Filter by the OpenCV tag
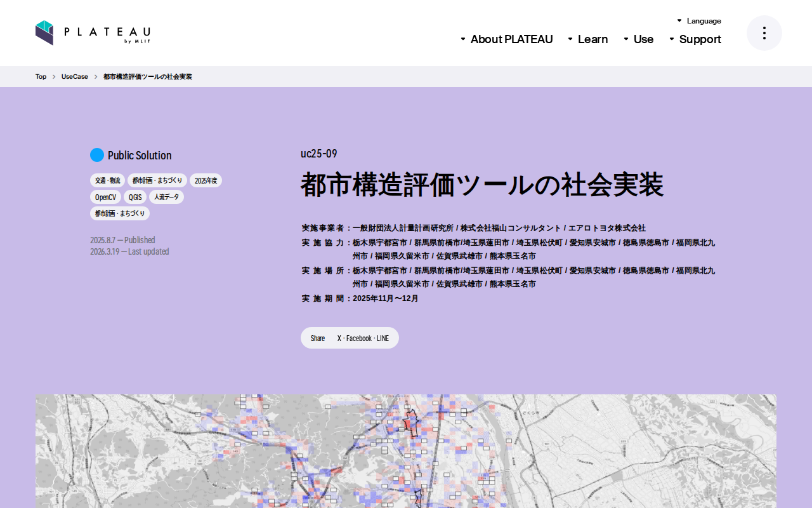This screenshot has width=812, height=508. (x=105, y=197)
